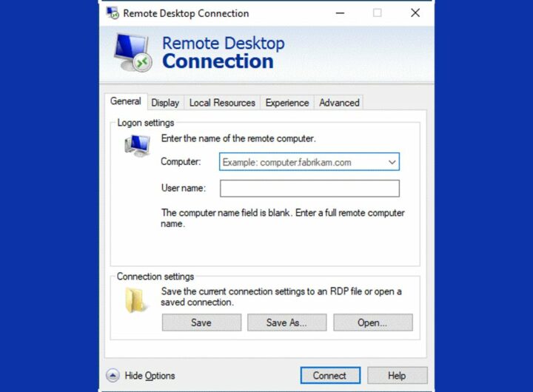Minimize the Remote Desktop Connection window

click(341, 13)
